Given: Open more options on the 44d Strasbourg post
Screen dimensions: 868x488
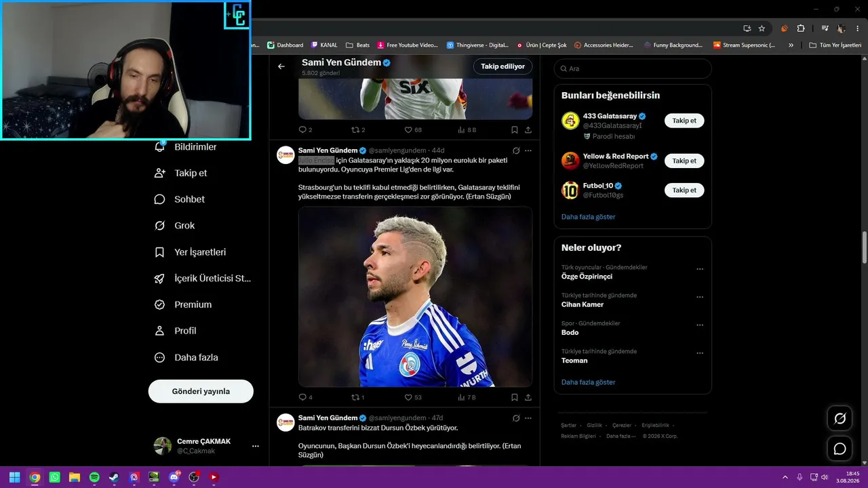Looking at the screenshot, I should 528,150.
